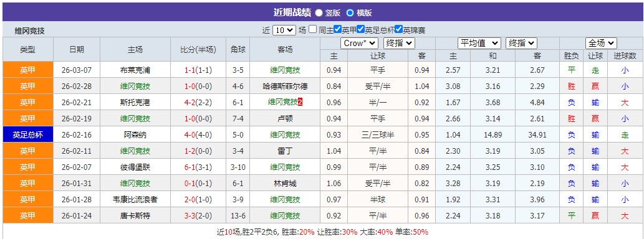
Task: Open the 终指 dropdown next to 平均值
Action: coord(522,43)
